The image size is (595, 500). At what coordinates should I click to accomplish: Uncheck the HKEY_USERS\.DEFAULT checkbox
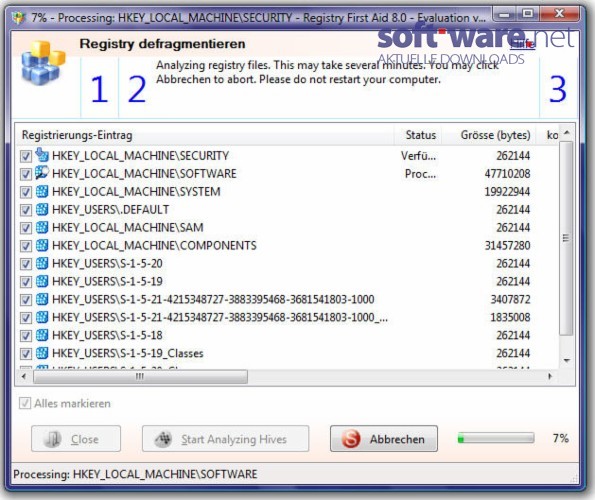(26, 210)
